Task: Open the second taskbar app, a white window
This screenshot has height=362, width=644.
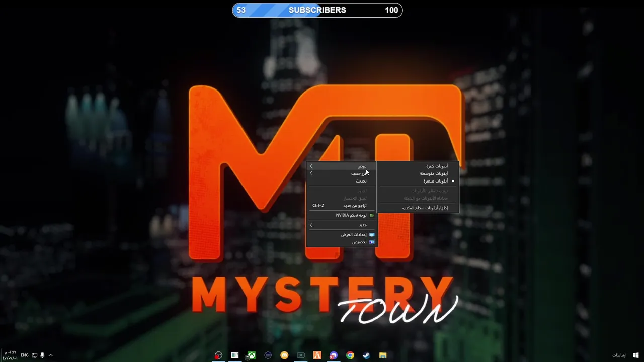Action: 235,355
